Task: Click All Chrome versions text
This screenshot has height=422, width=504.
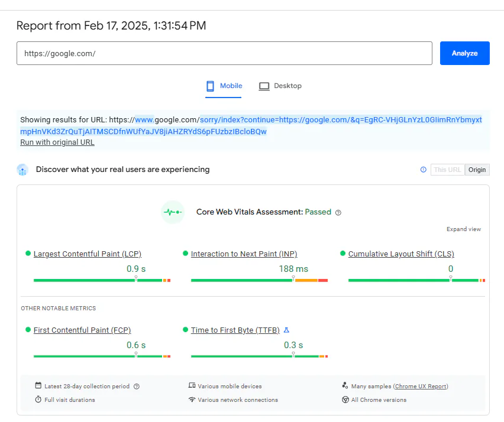Action: point(379,400)
